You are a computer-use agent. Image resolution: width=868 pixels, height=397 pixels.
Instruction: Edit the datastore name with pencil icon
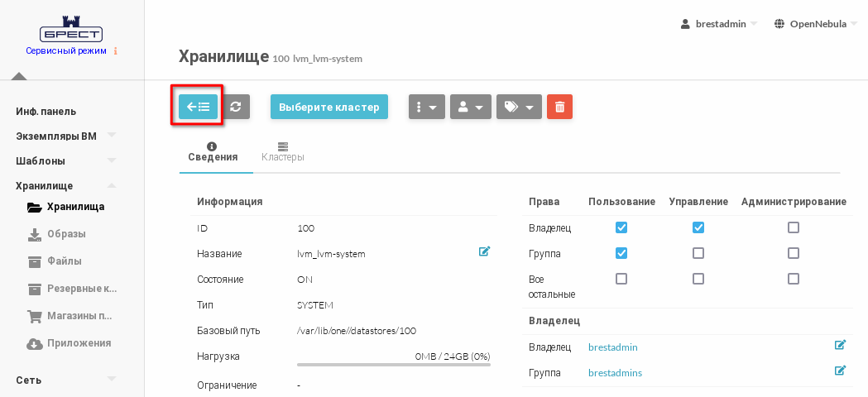(484, 251)
